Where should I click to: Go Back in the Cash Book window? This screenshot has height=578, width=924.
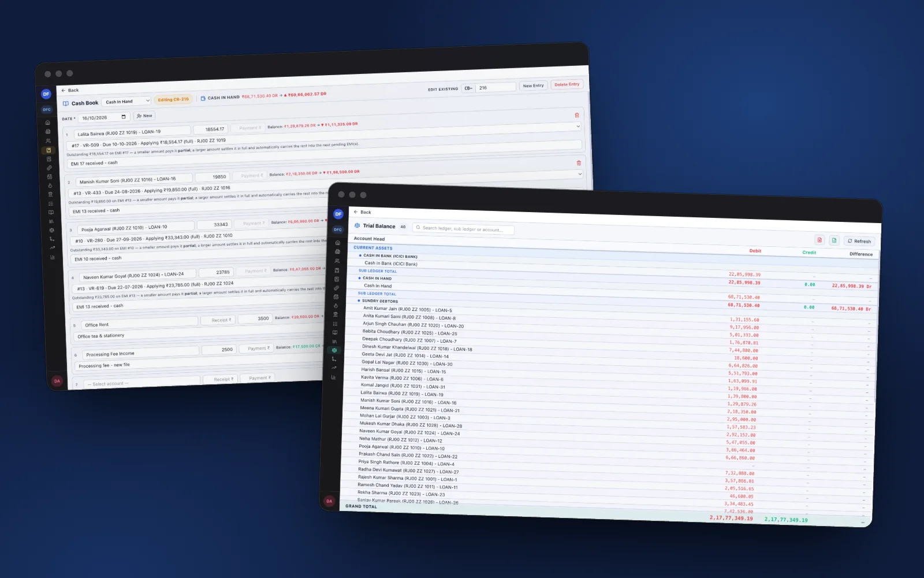click(70, 90)
